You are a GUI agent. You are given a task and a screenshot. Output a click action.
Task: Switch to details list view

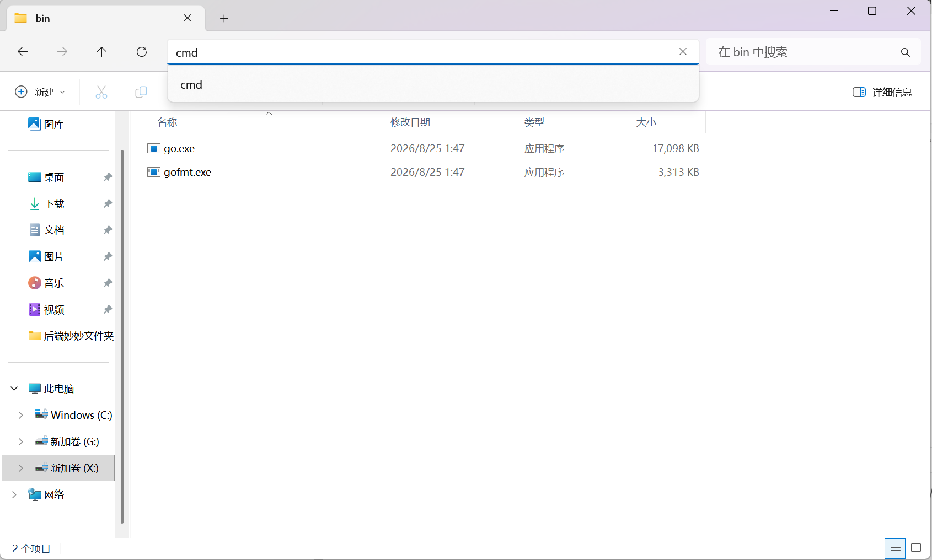pos(895,548)
